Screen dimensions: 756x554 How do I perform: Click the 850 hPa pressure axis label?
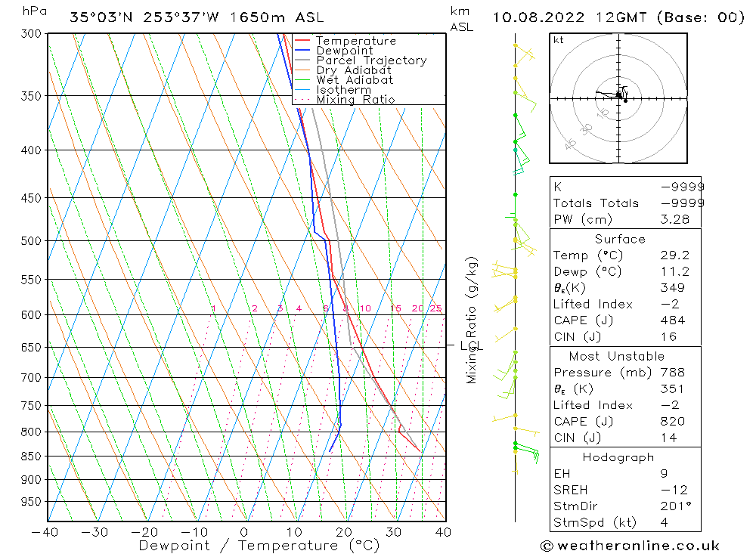click(x=31, y=456)
